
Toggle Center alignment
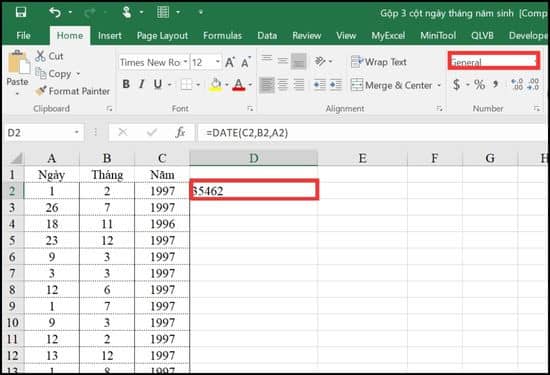[283, 85]
